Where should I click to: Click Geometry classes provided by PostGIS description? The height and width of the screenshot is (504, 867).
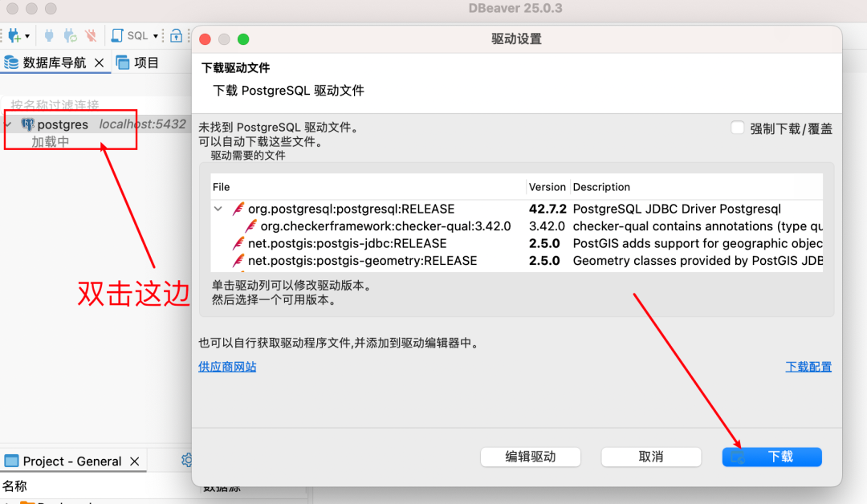click(698, 260)
